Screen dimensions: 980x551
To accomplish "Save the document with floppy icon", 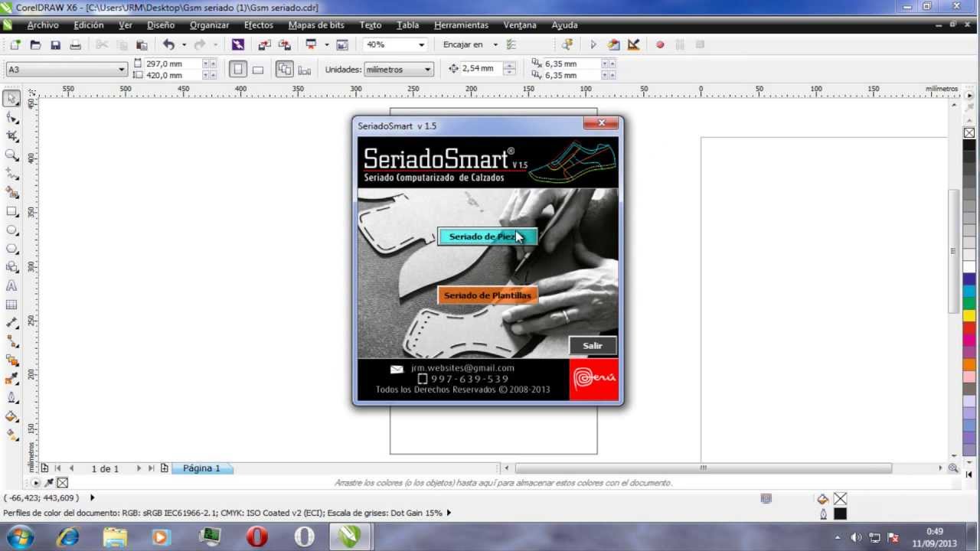I will pos(55,45).
